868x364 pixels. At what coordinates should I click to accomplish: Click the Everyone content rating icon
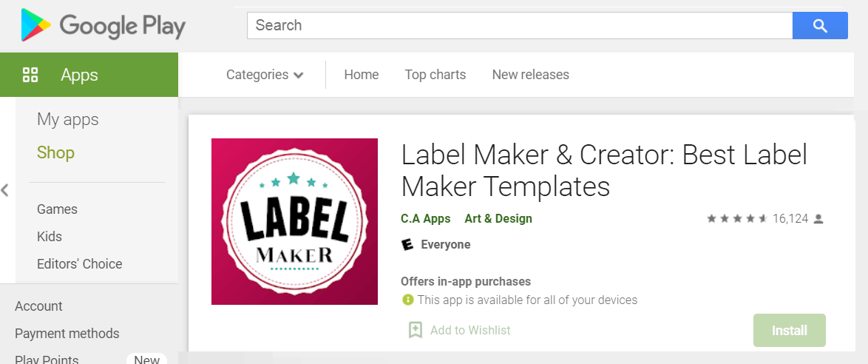[407, 244]
